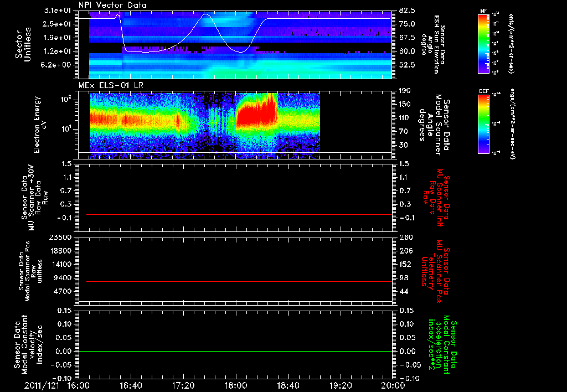Click the 23500 scanner position tick label
Viewport: 567px width, 392px height.
tap(60, 238)
